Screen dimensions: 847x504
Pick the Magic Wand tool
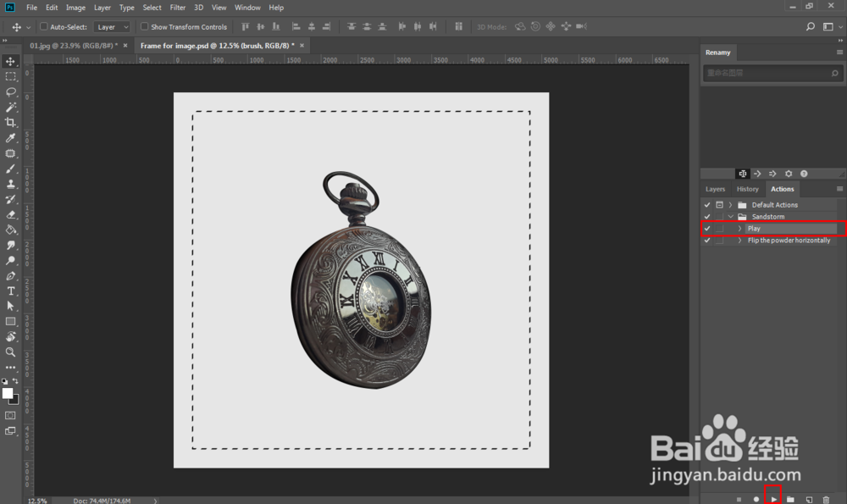click(x=10, y=107)
